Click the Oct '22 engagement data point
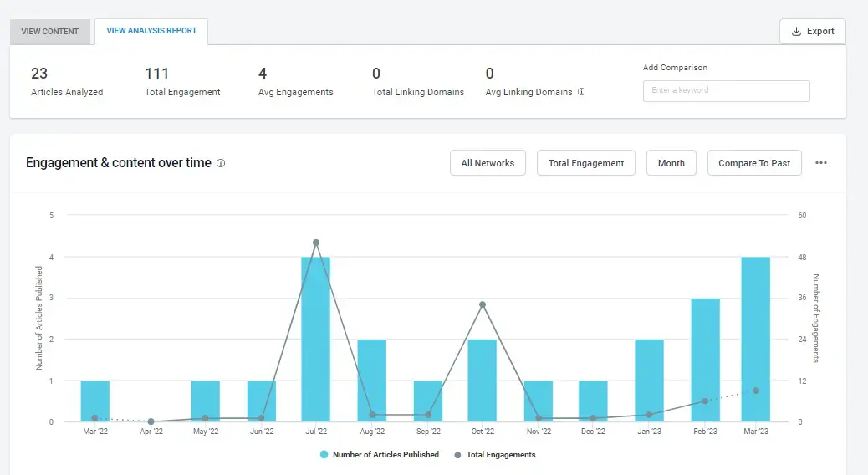The height and width of the screenshot is (475, 868). point(483,304)
